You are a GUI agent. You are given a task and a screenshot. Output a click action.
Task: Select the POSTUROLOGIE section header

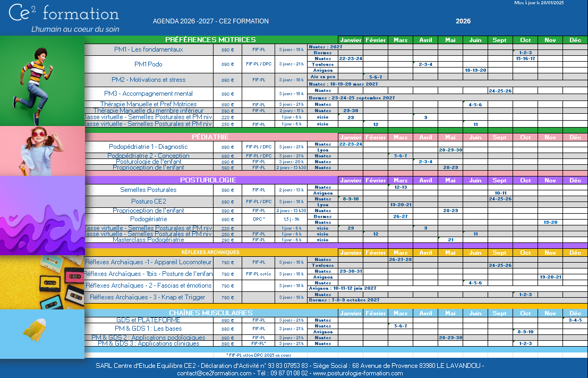tap(210, 180)
